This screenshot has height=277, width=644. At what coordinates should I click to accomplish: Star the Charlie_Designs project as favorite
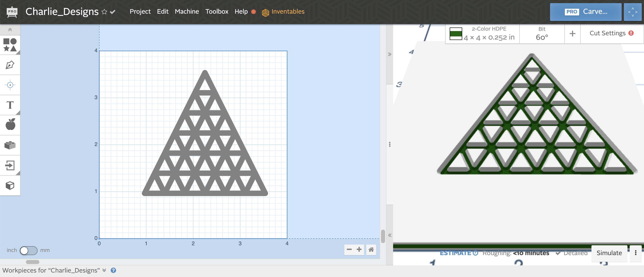point(104,12)
